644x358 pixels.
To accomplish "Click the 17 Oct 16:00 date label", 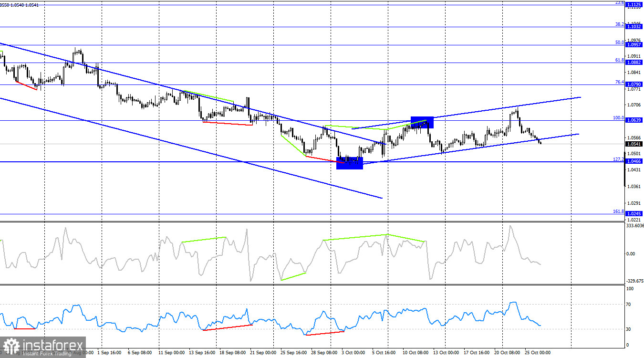I will click(476, 353).
